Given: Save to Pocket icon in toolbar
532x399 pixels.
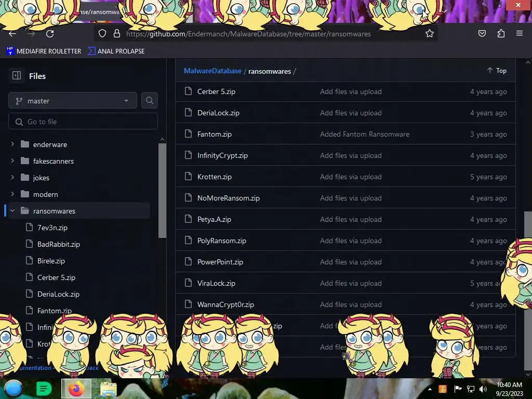Looking at the screenshot, I should (482, 34).
